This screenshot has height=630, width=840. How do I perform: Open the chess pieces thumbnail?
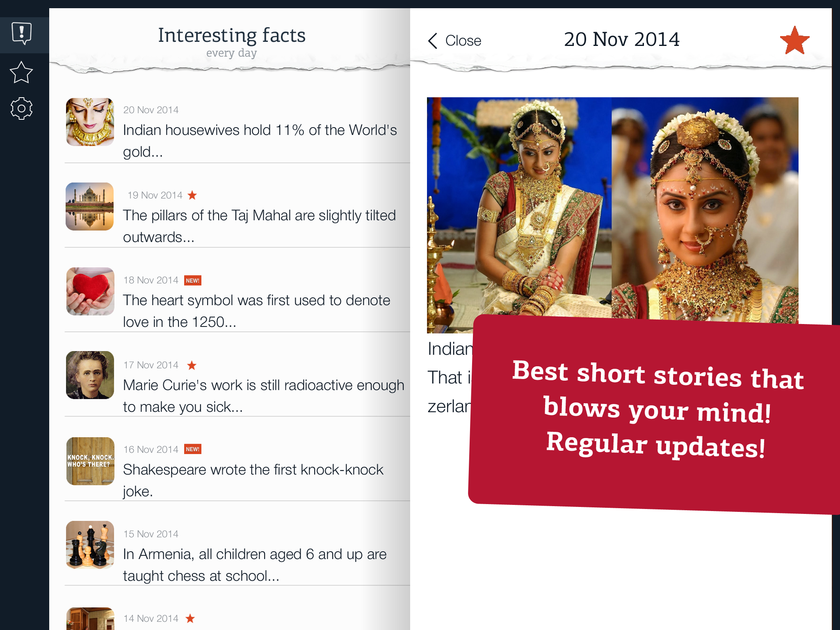tap(90, 545)
